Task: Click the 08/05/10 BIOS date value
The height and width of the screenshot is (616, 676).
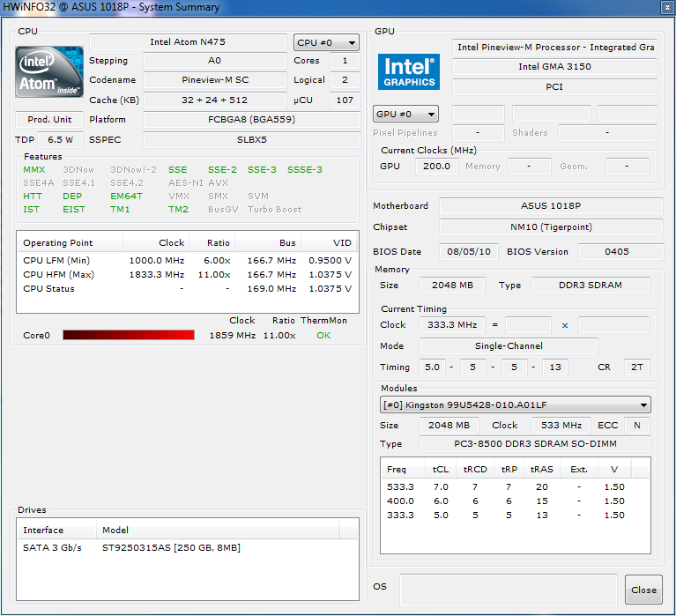Action: point(469,251)
